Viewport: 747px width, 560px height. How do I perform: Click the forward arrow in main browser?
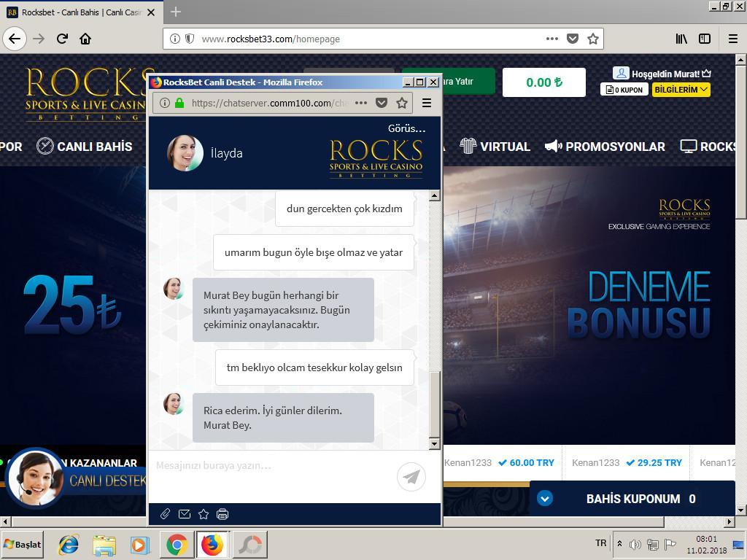pos(39,39)
